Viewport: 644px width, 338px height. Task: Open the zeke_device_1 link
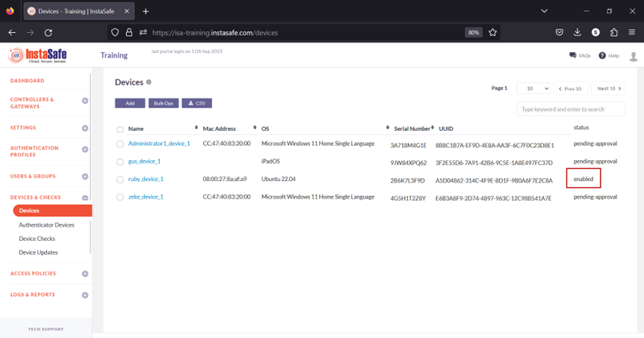[x=146, y=197]
